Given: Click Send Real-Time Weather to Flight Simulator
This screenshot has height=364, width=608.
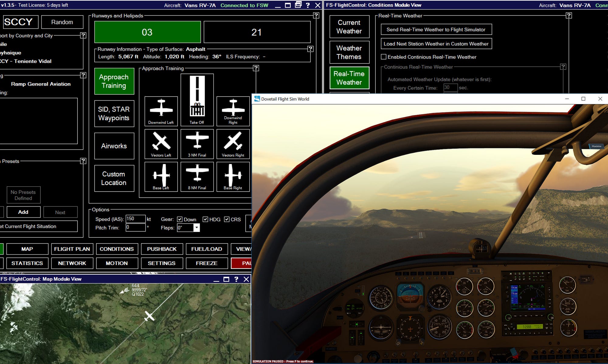Looking at the screenshot, I should (x=436, y=29).
